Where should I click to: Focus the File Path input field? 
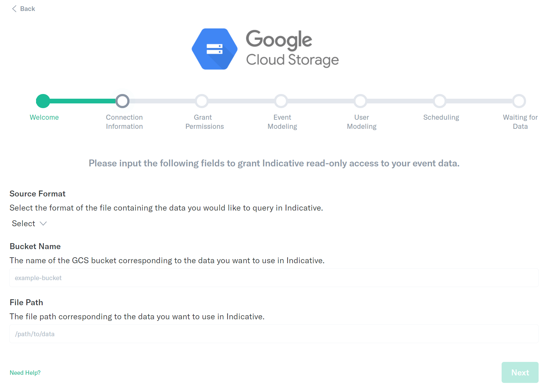coord(274,334)
